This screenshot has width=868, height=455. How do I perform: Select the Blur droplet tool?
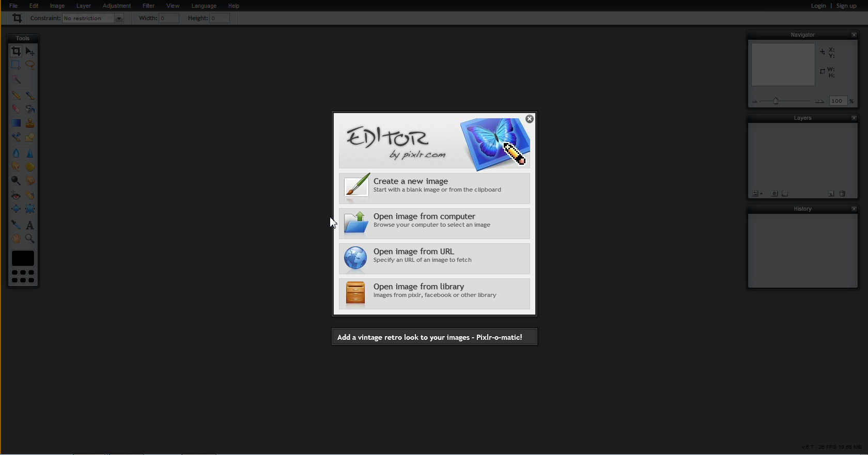tap(16, 153)
